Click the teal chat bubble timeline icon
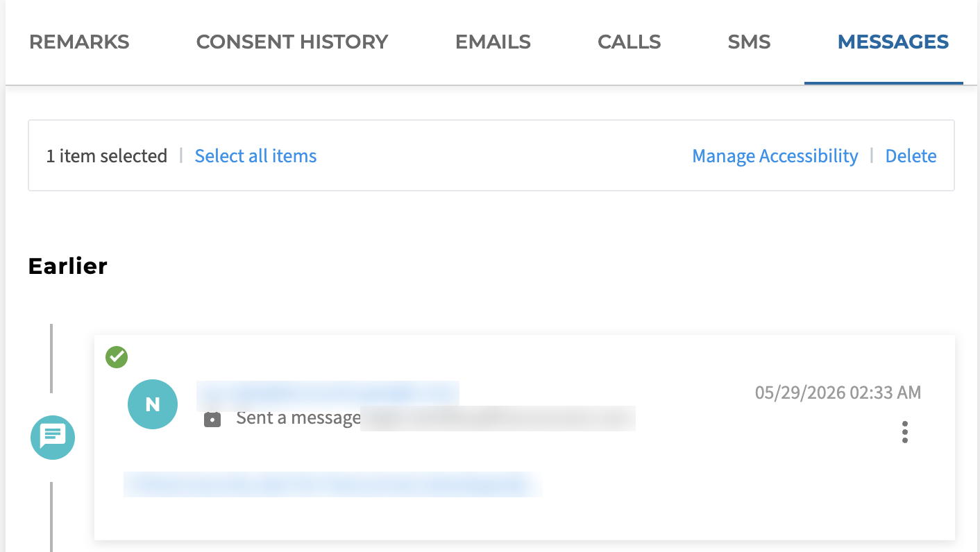The width and height of the screenshot is (980, 552). pos(53,438)
